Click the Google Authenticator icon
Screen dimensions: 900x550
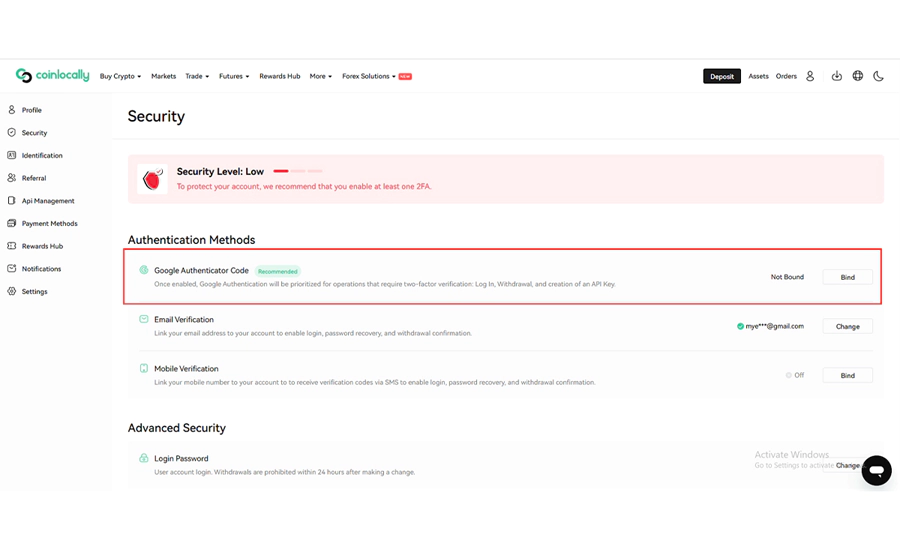click(x=144, y=270)
